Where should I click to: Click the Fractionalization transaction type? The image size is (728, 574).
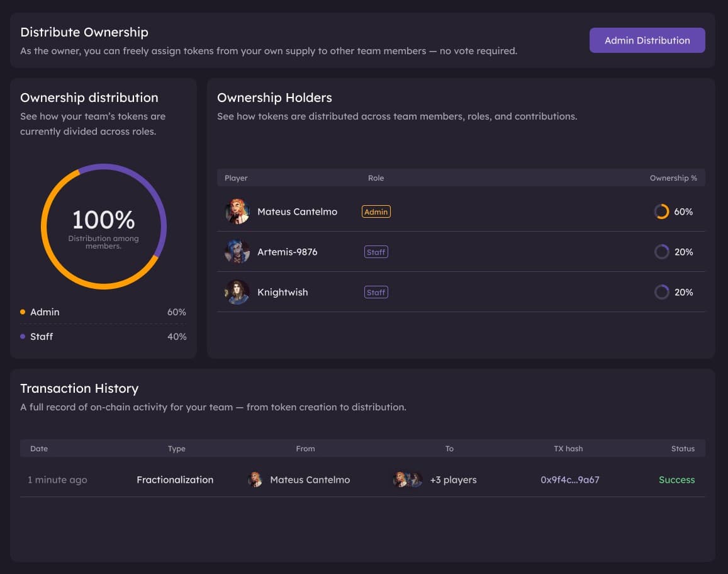coord(175,480)
